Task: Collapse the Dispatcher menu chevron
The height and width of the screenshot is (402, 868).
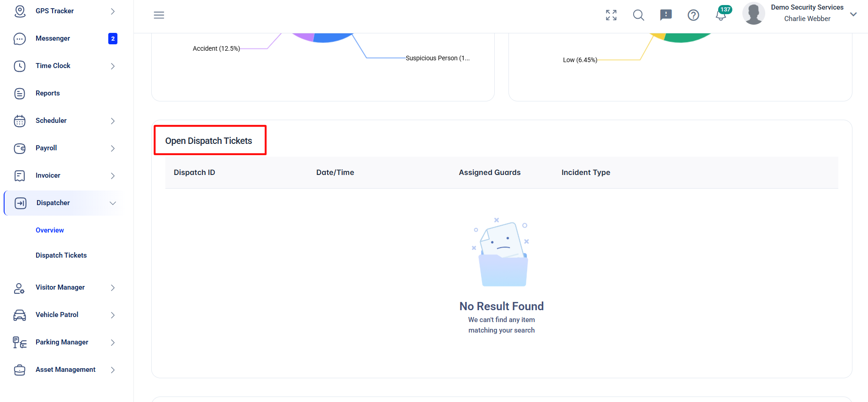Action: pos(113,203)
